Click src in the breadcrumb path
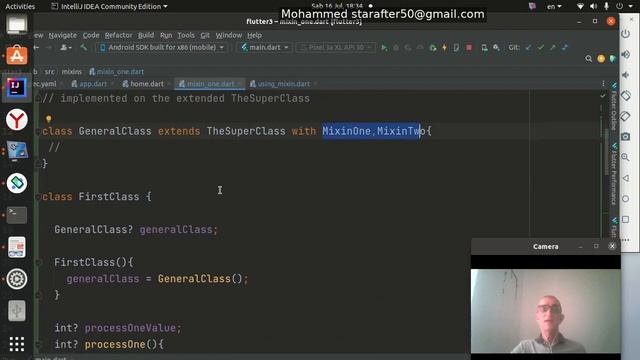The height and width of the screenshot is (360, 640). click(49, 71)
